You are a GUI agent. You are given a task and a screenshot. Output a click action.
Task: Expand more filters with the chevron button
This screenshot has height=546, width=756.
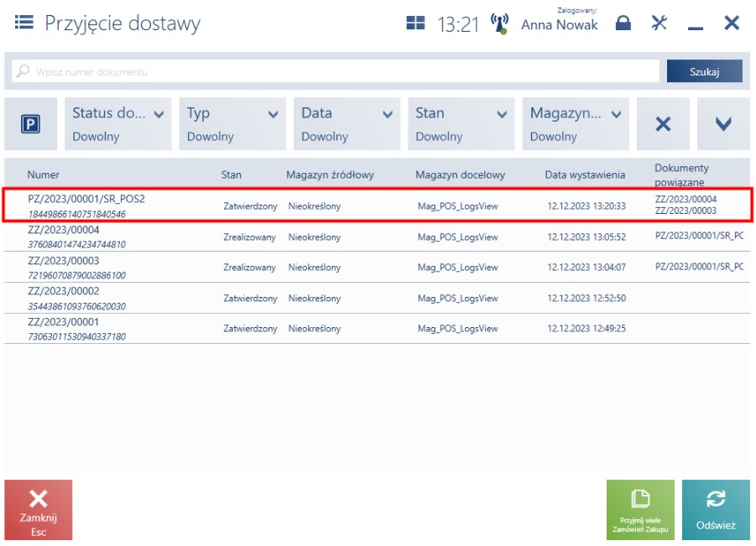pyautogui.click(x=723, y=124)
